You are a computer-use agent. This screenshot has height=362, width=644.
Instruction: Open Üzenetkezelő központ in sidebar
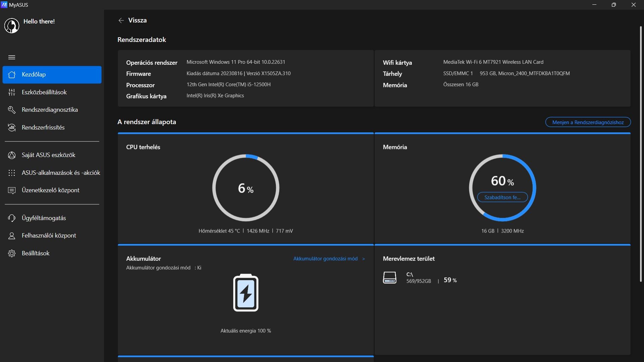(52, 190)
